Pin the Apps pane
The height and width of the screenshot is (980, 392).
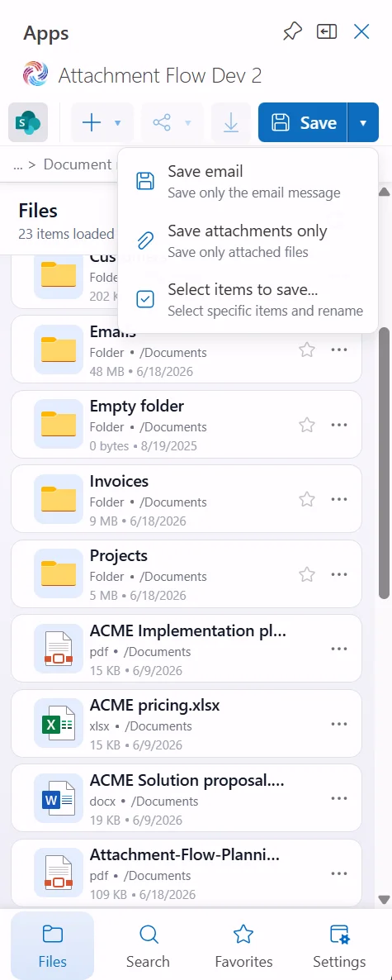(292, 31)
